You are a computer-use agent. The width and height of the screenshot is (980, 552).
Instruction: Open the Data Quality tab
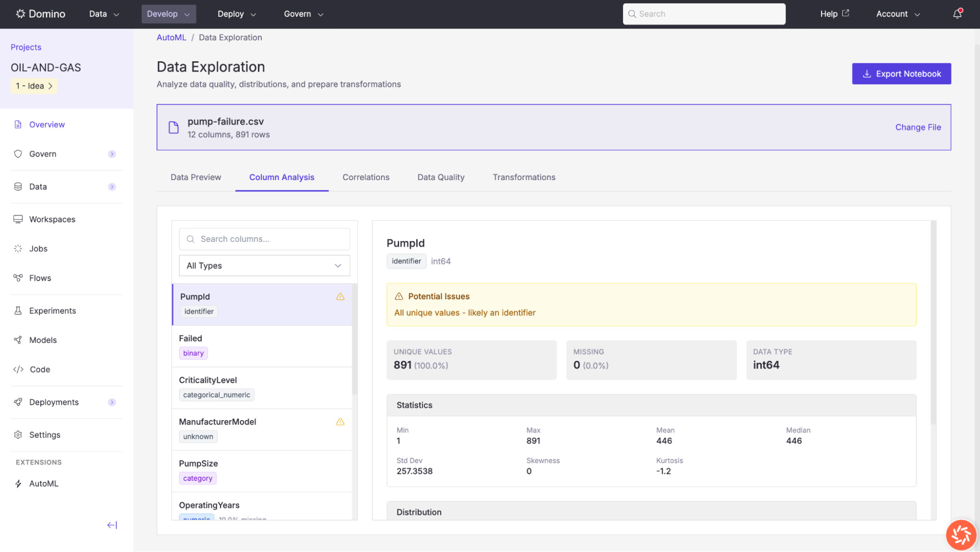(x=440, y=177)
